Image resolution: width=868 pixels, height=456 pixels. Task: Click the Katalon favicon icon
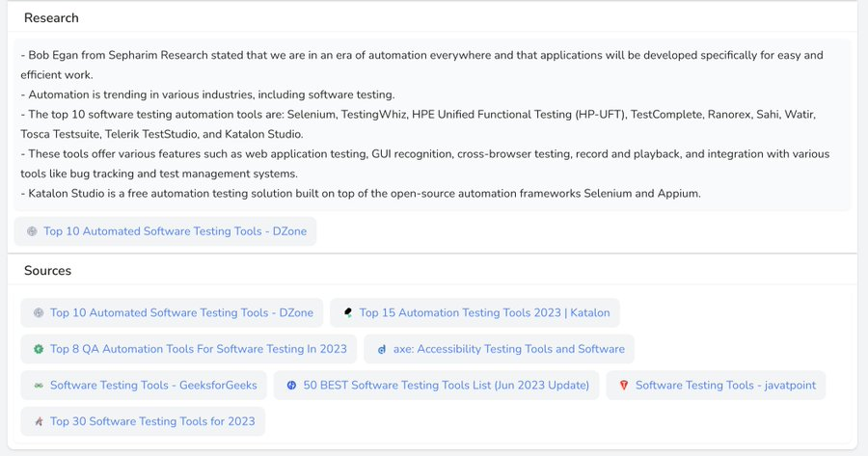click(347, 312)
